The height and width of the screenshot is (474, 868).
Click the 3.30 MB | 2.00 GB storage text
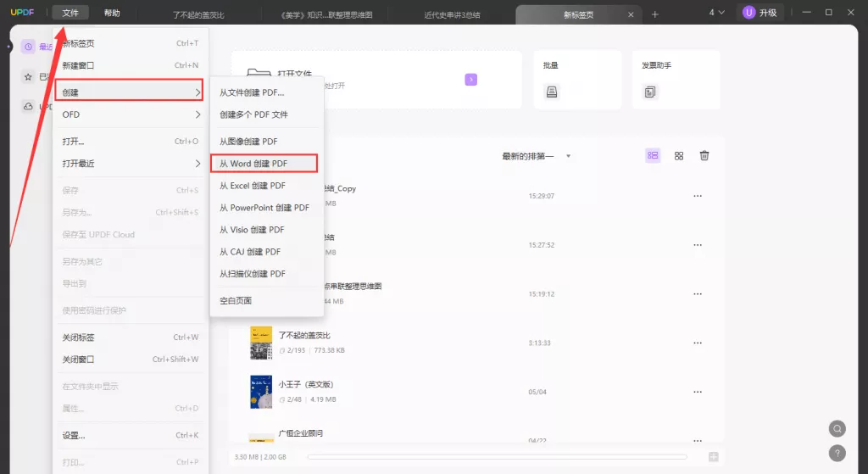pyautogui.click(x=260, y=457)
